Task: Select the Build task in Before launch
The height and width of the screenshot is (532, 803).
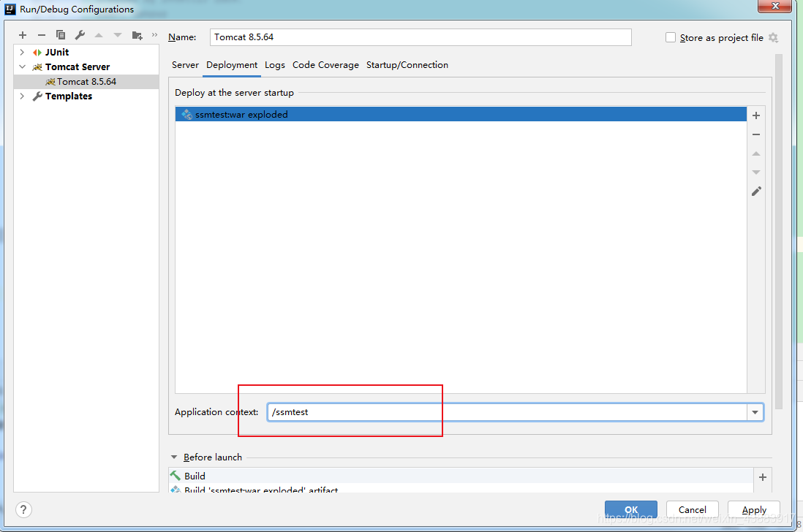Action: pyautogui.click(x=461, y=476)
